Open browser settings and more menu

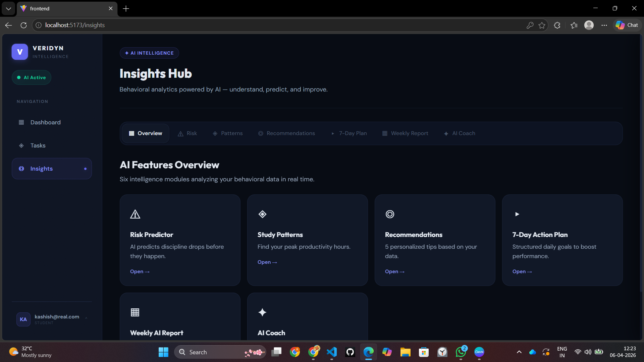pos(604,25)
